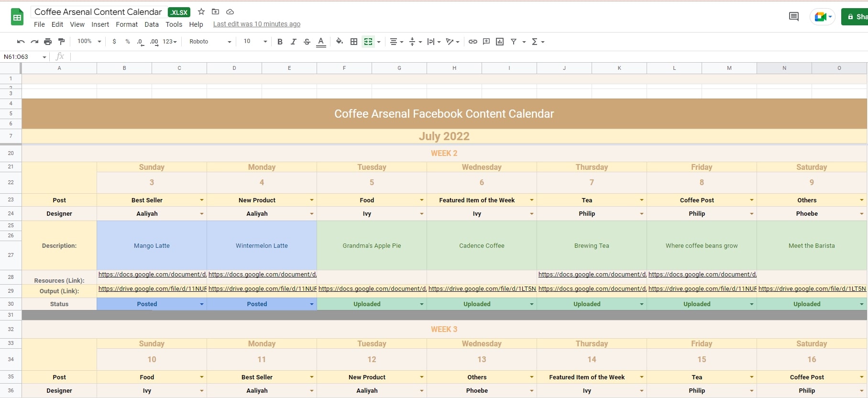Decrease decimal places
The image size is (868, 398).
(x=140, y=42)
